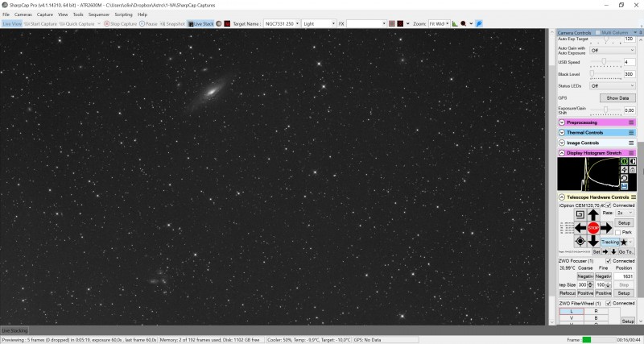This screenshot has width=644, height=344.
Task: Click the GPS Show Data button
Action: [x=617, y=98]
